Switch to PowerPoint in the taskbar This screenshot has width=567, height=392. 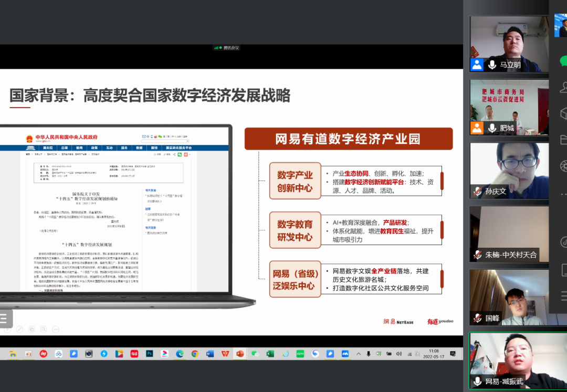(240, 354)
